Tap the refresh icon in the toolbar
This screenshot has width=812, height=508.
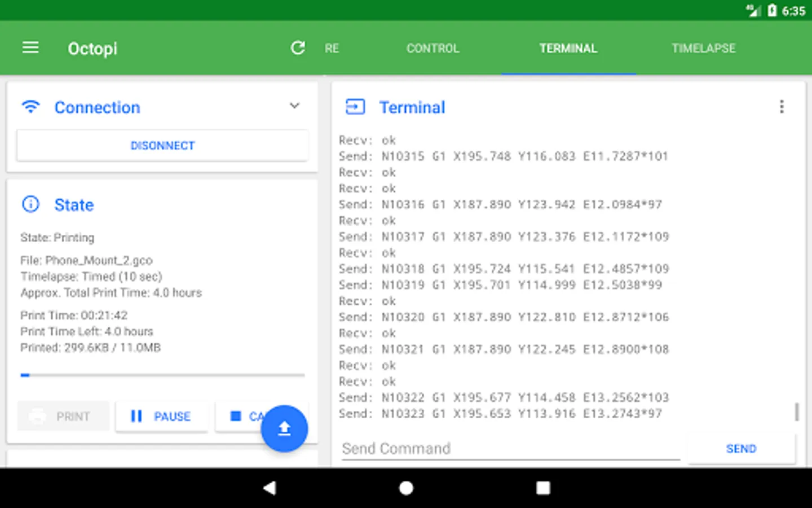tap(298, 48)
